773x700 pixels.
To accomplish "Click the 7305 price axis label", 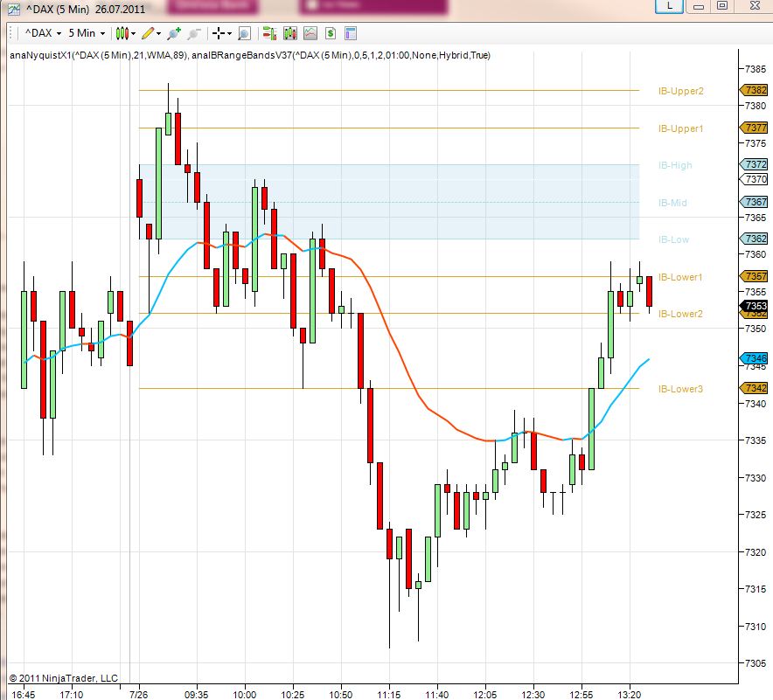I will coord(756,663).
